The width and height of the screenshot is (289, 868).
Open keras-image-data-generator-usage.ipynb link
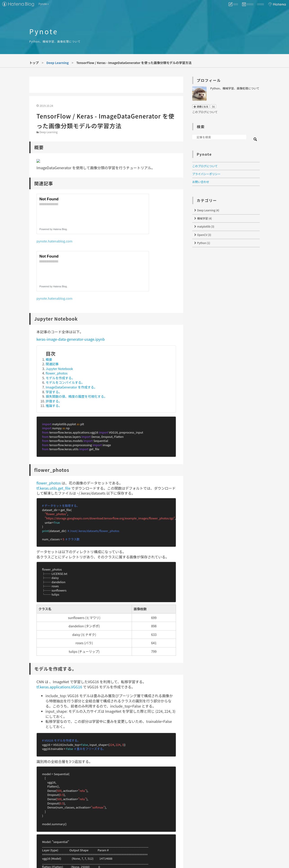coord(70,339)
